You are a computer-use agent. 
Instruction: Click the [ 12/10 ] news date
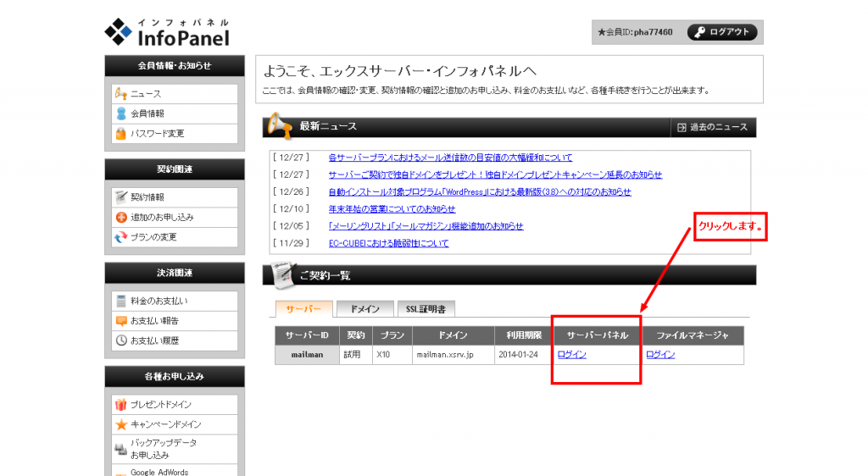click(292, 209)
